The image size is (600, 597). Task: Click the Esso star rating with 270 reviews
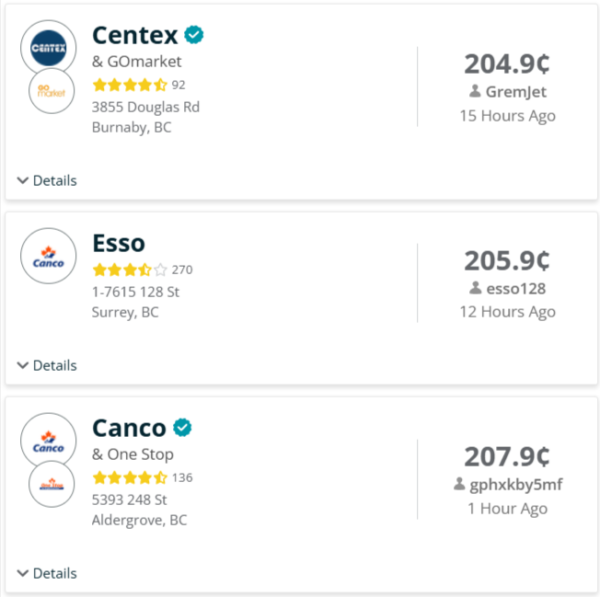coord(129,270)
